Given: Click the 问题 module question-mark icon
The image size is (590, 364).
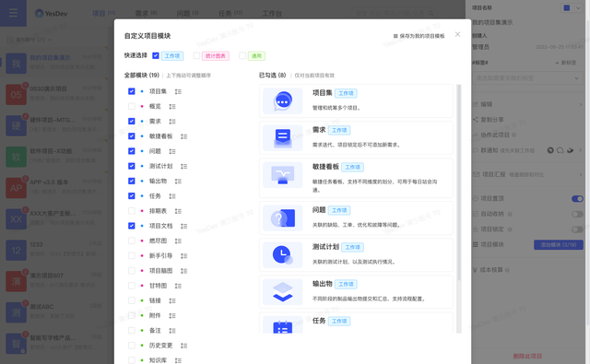Looking at the screenshot, I should click(x=283, y=218).
